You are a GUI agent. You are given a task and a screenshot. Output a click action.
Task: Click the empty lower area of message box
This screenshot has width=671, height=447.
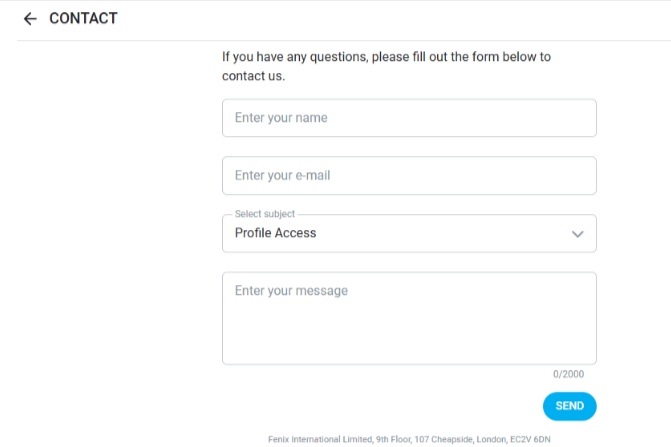409,336
